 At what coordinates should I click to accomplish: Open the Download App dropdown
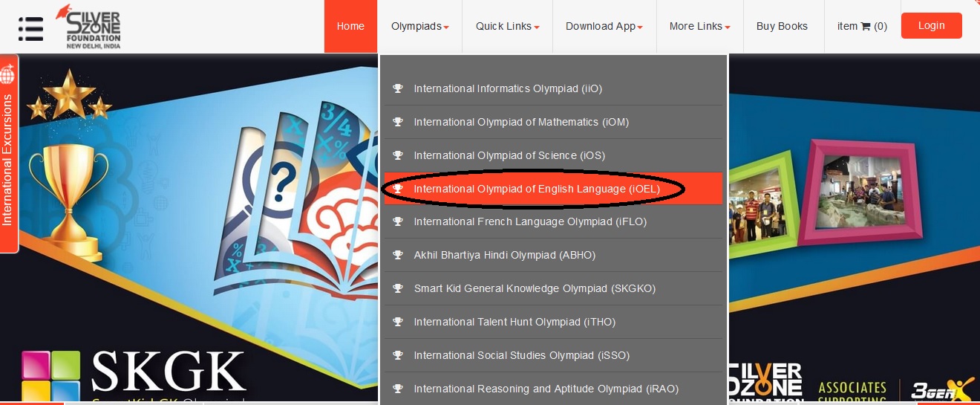pos(604,26)
